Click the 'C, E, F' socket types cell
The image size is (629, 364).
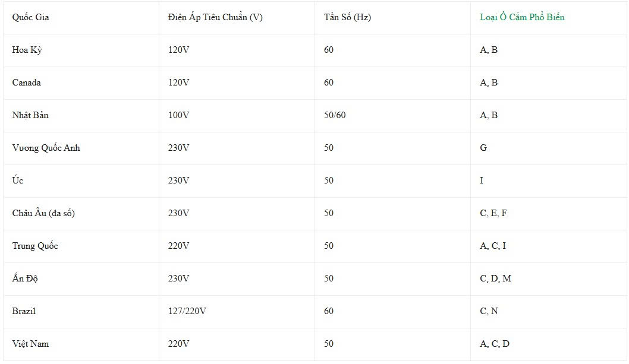click(x=493, y=213)
